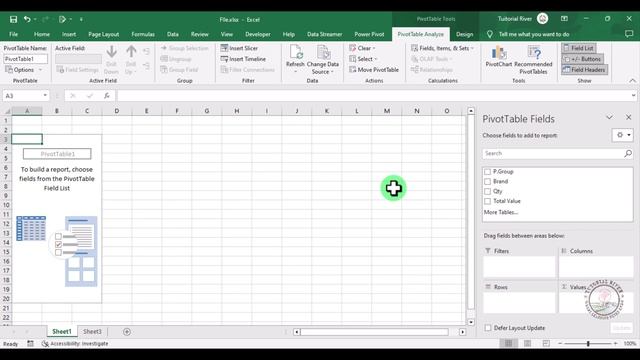This screenshot has height=360, width=640.
Task: Open the Name Box dropdown arrow
Action: [45, 96]
